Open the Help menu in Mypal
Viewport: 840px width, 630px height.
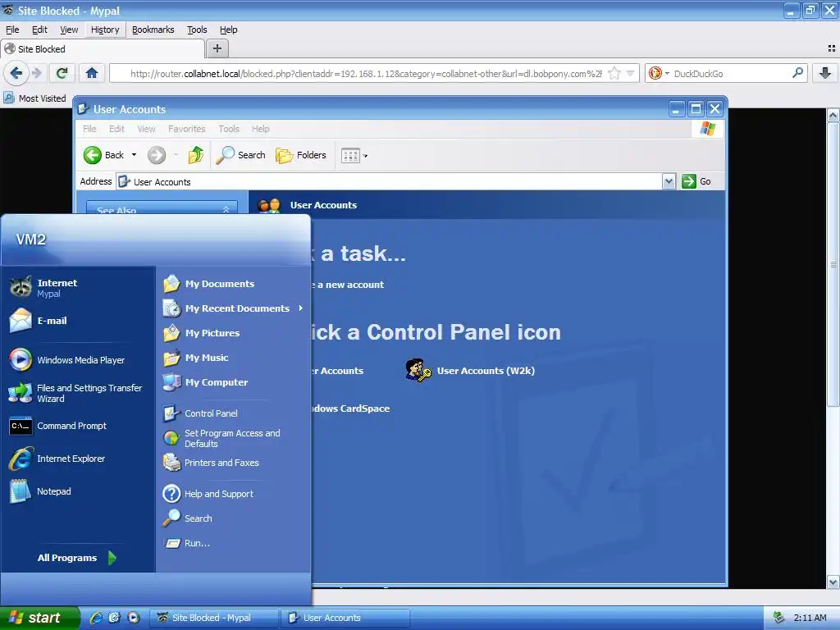[x=228, y=30]
